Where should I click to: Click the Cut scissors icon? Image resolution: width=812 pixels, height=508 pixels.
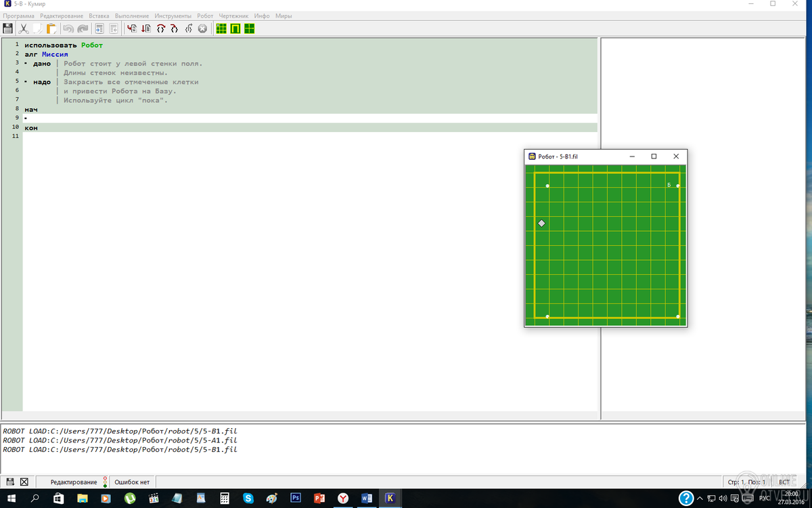(x=24, y=28)
